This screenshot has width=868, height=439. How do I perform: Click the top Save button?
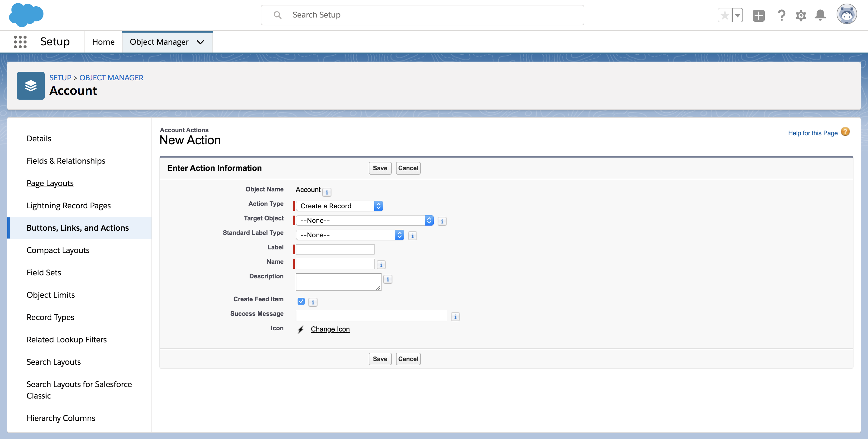click(380, 168)
